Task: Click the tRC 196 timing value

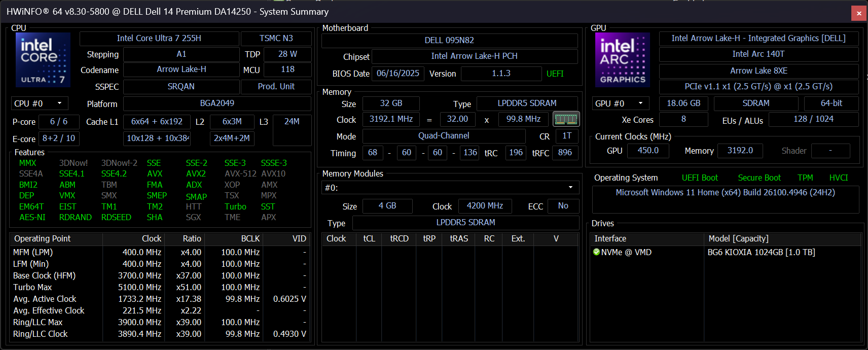Action: pos(516,153)
